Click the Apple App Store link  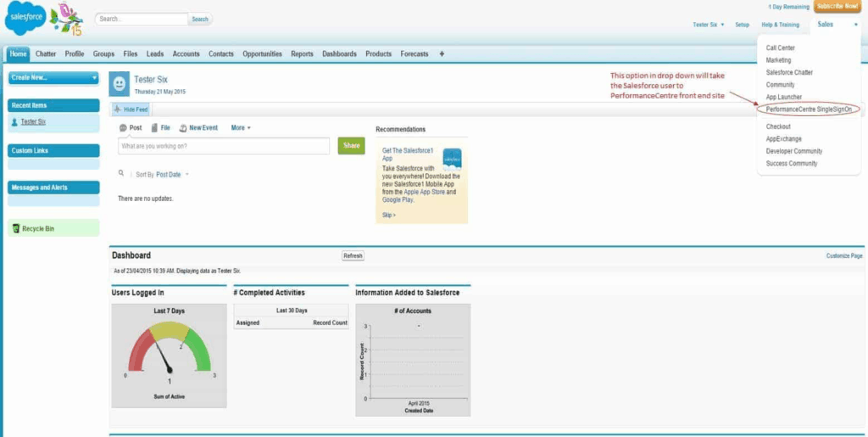[x=425, y=192]
